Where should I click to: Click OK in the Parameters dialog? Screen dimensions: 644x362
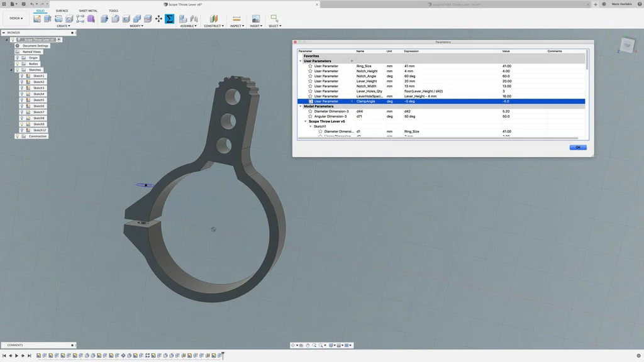(x=577, y=147)
